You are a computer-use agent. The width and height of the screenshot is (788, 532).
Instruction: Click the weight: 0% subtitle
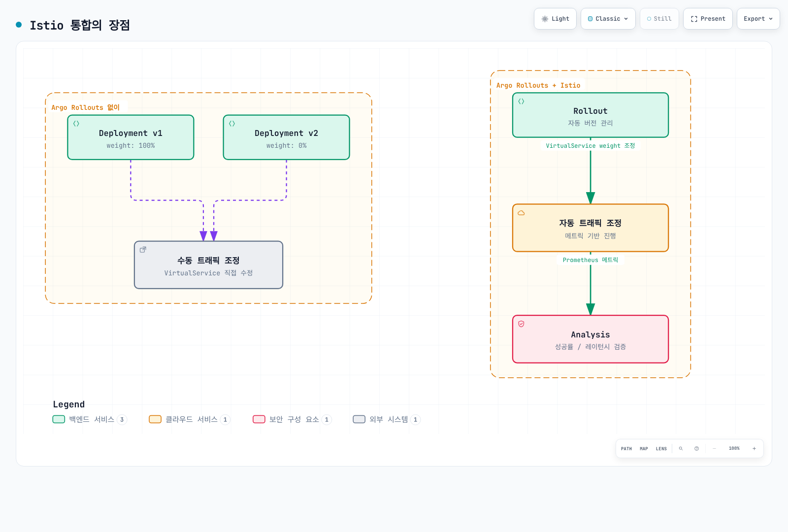[286, 146]
